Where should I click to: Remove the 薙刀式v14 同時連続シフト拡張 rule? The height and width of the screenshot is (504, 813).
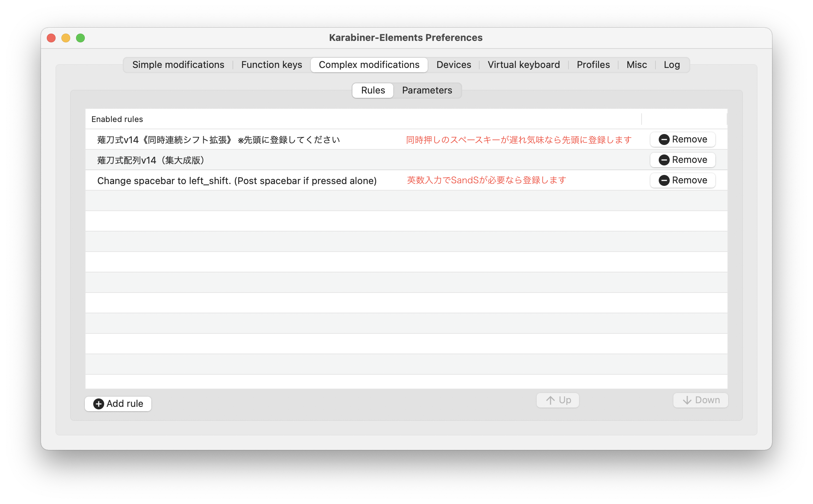click(x=682, y=140)
